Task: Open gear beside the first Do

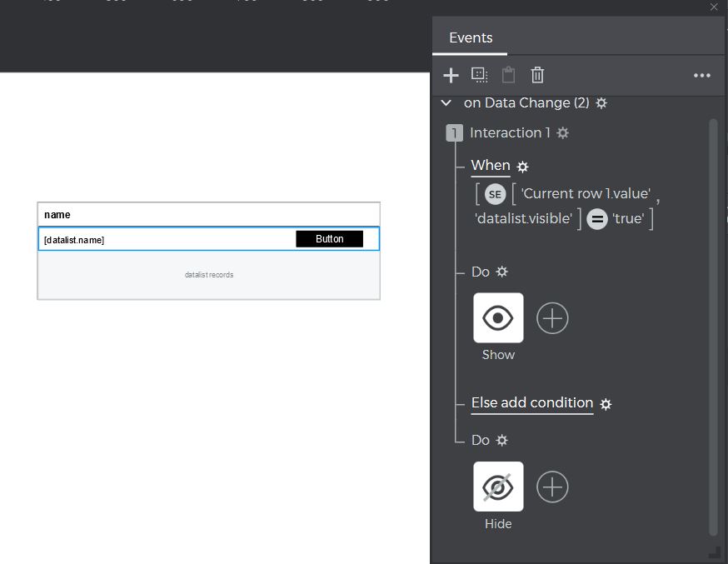Action: tap(502, 272)
